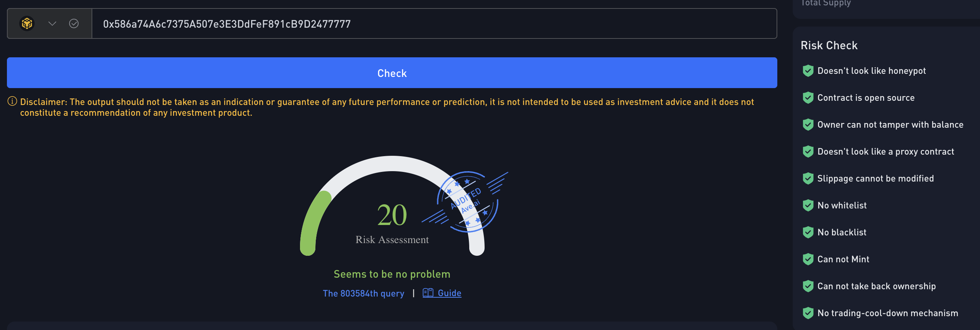Screen dimensions: 980x330
Task: Click "The 803584th query" text
Action: click(363, 293)
